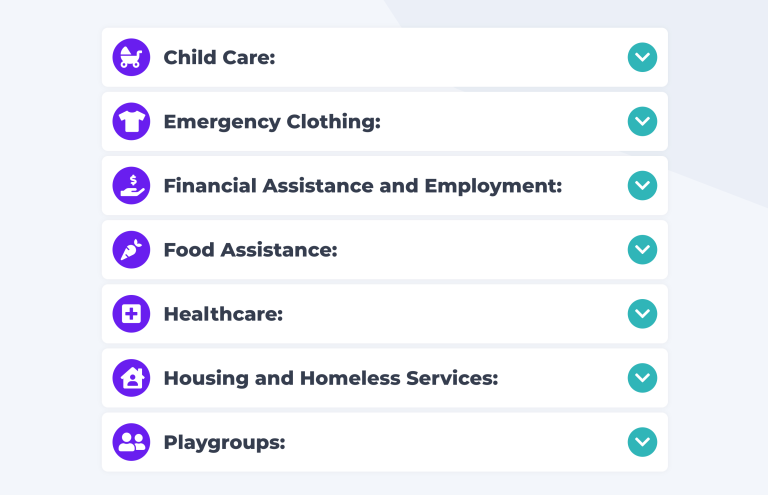Select the Child Care heading text
Viewport: 768px width, 495px height.
pos(219,58)
